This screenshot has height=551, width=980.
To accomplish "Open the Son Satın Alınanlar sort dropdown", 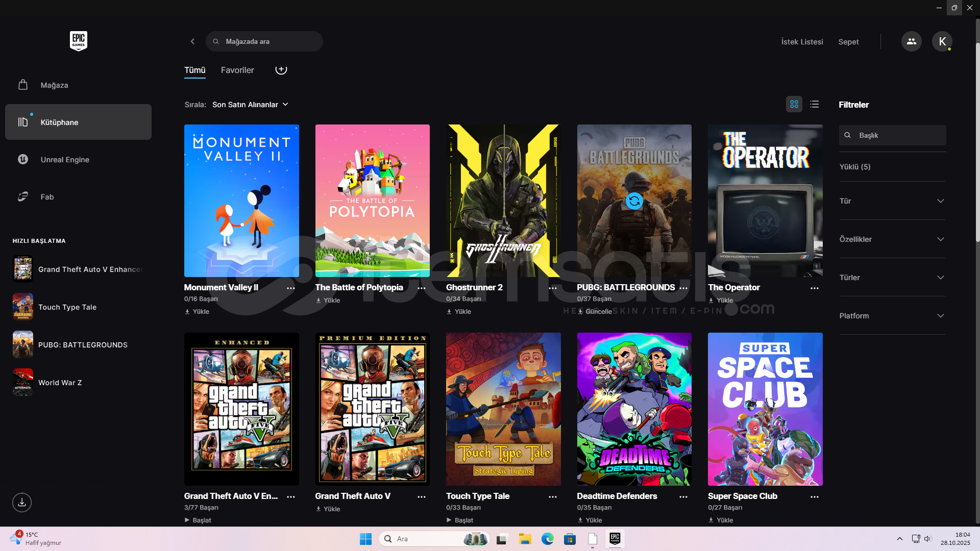I will [x=250, y=105].
